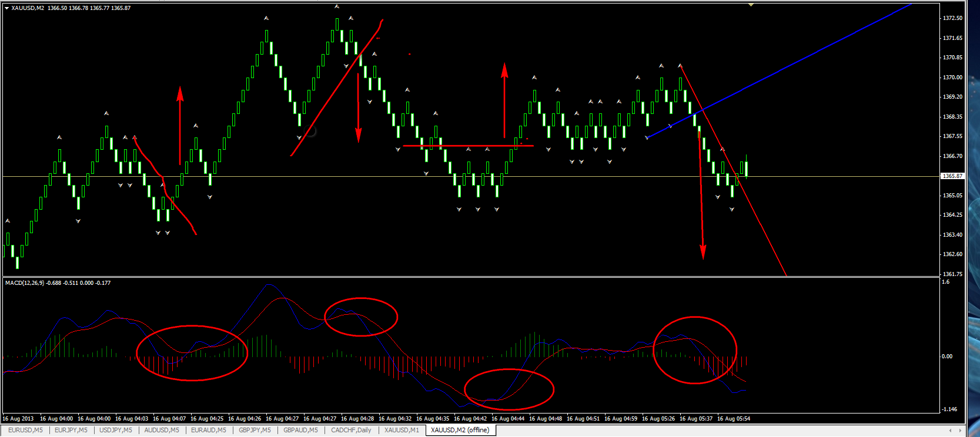Click the right tab-scroll arrow

pyautogui.click(x=959, y=431)
